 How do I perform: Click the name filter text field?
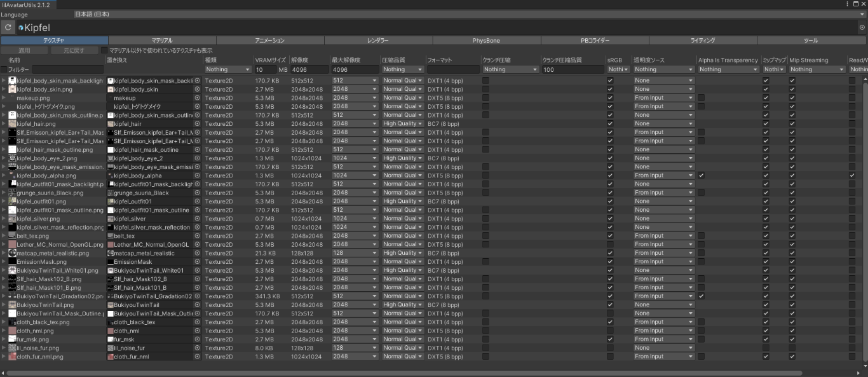point(68,69)
